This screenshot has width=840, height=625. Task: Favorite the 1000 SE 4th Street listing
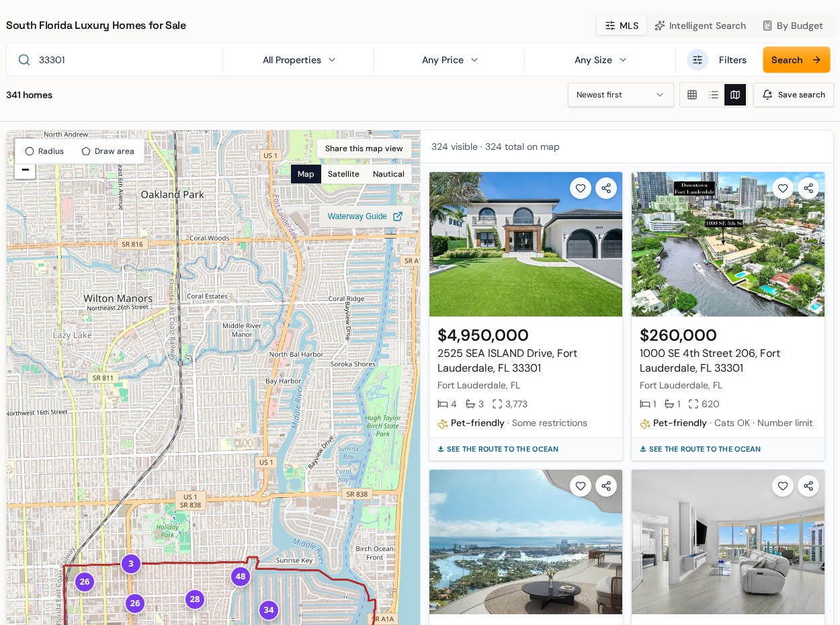[783, 188]
